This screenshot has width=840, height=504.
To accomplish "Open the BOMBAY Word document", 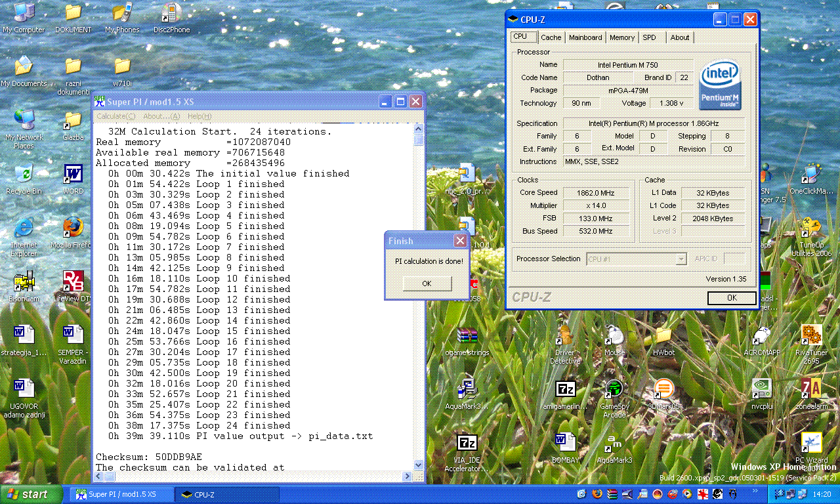I will pos(565,448).
